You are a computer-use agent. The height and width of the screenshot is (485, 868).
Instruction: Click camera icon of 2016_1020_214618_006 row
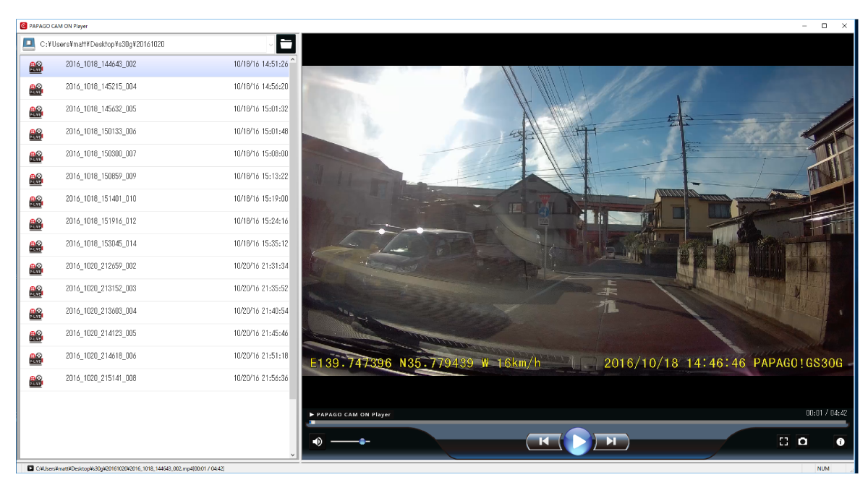[35, 358]
